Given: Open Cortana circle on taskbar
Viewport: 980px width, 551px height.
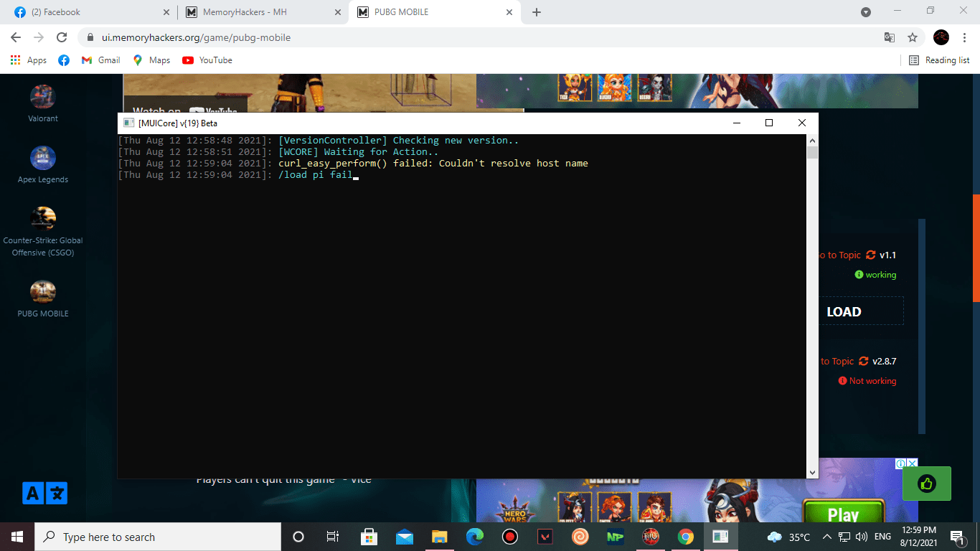Looking at the screenshot, I should 298,537.
